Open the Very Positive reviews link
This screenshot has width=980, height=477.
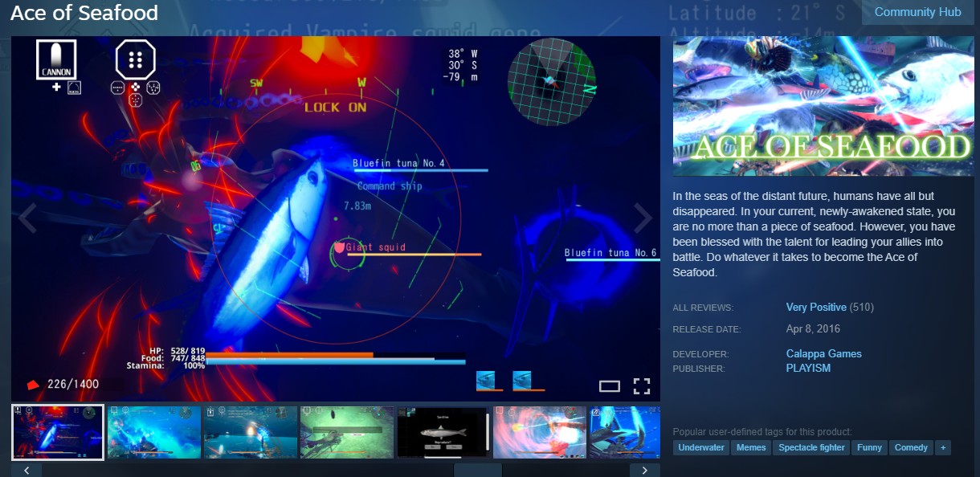tap(816, 308)
